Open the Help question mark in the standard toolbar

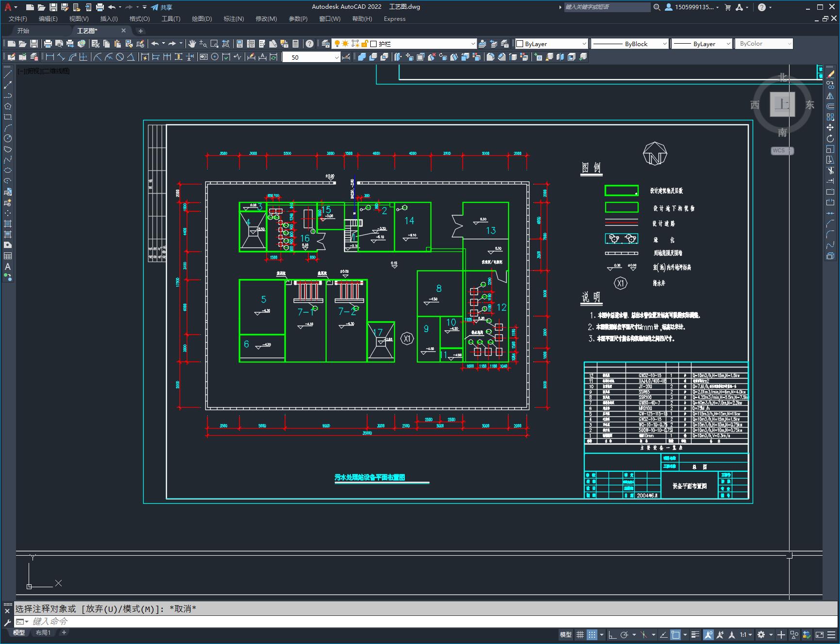[x=310, y=44]
